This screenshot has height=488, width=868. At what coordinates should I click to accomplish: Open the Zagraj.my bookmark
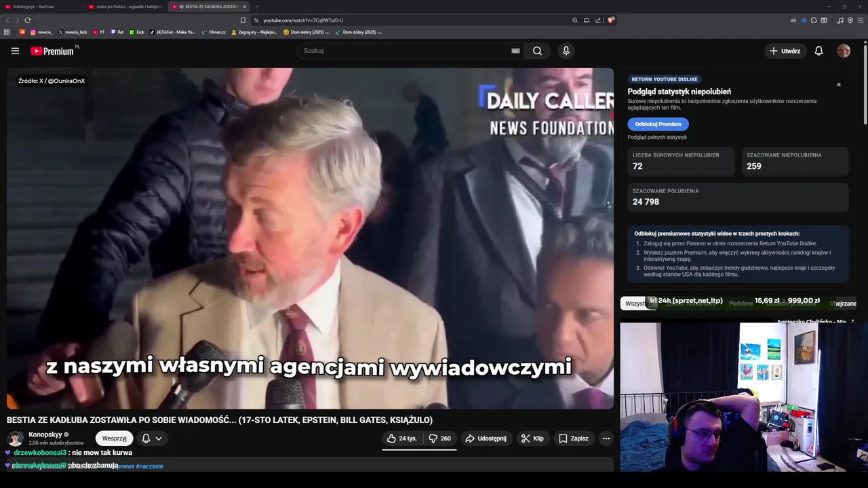click(254, 32)
